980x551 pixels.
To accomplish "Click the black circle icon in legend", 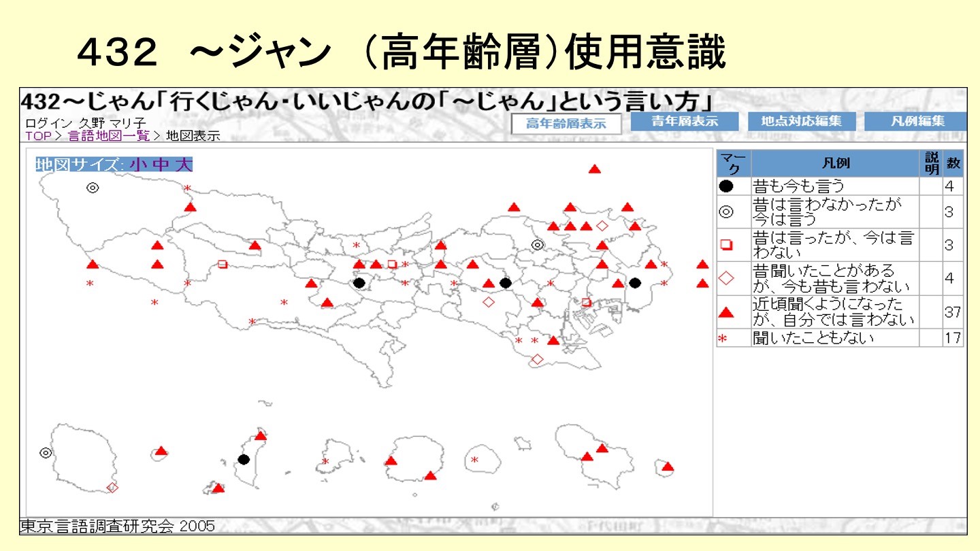I will (x=726, y=186).
